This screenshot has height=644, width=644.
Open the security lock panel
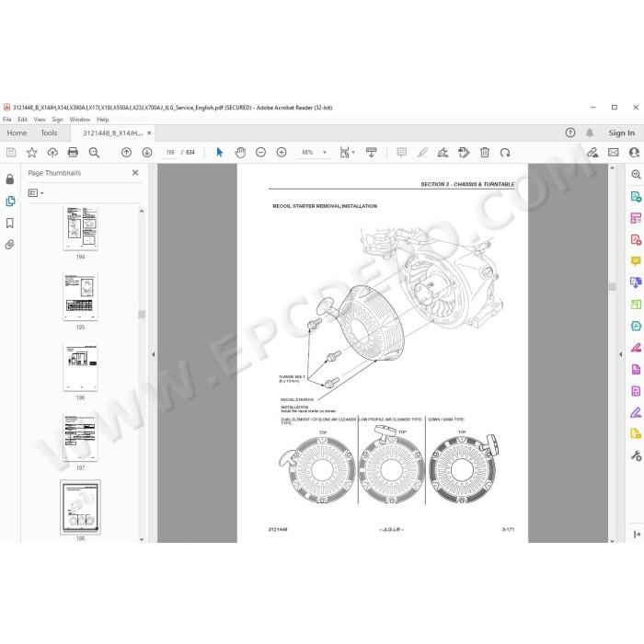tap(10, 179)
